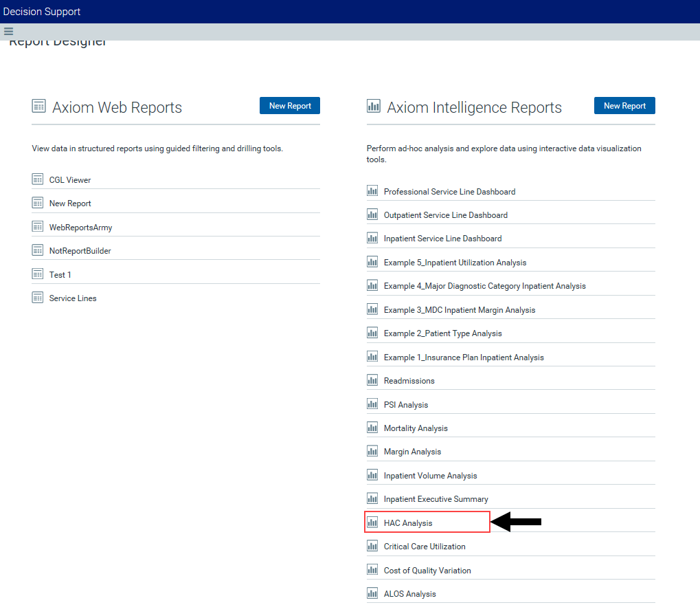Screen dimensions: 700x605
Task: Open Example 5_Inpatient Utilization Analysis
Action: [x=455, y=263]
